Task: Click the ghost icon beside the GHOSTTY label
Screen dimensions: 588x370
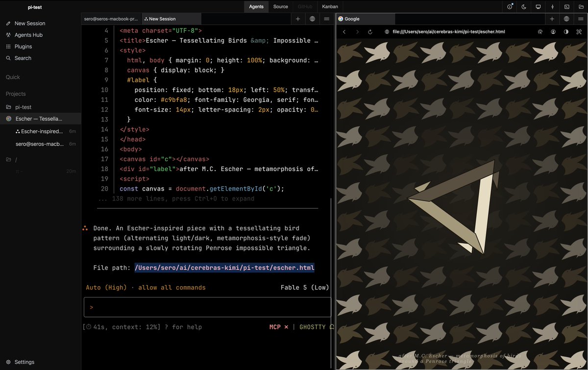Action: coord(332,327)
